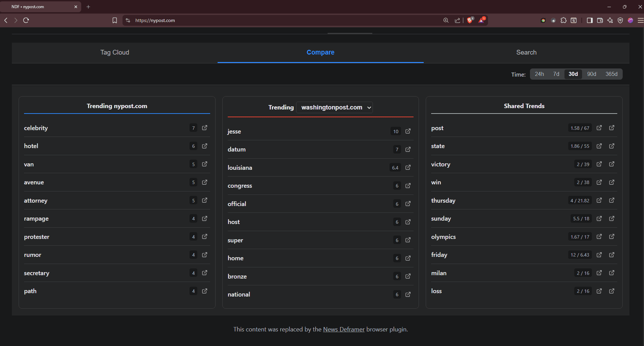Open the browser hamburger menu
644x346 pixels.
click(640, 20)
